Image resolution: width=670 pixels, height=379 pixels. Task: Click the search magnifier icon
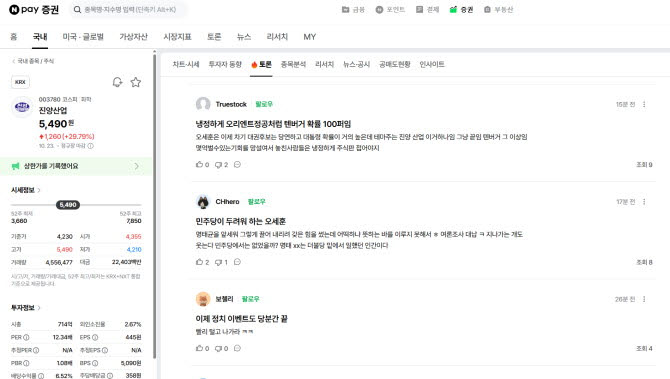point(77,9)
